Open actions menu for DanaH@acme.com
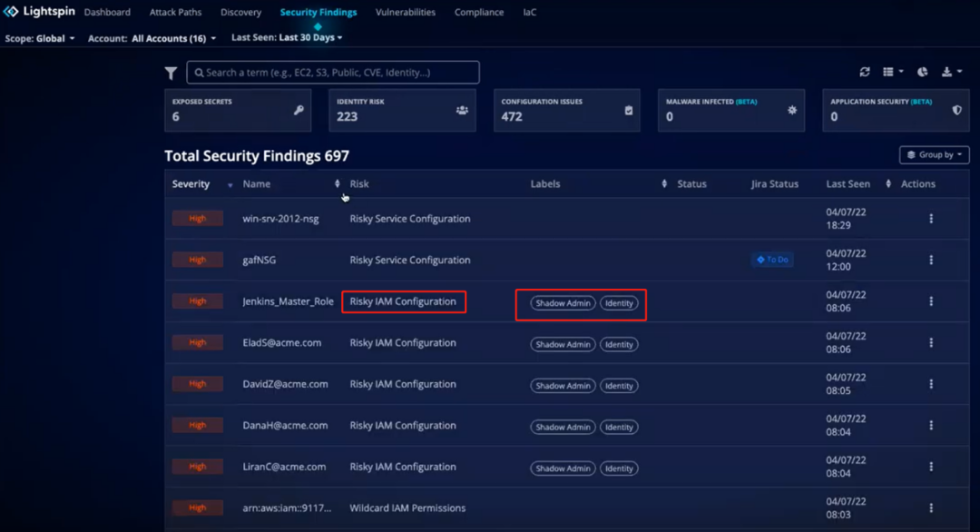980x532 pixels. click(x=931, y=425)
